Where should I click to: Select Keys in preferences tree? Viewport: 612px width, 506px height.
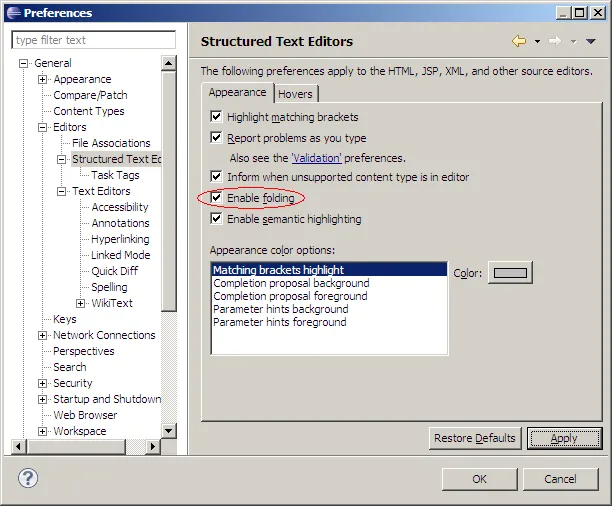pyautogui.click(x=65, y=319)
